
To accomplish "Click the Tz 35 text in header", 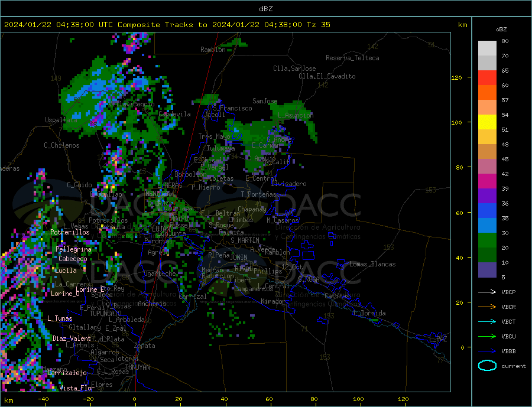I will (x=318, y=25).
